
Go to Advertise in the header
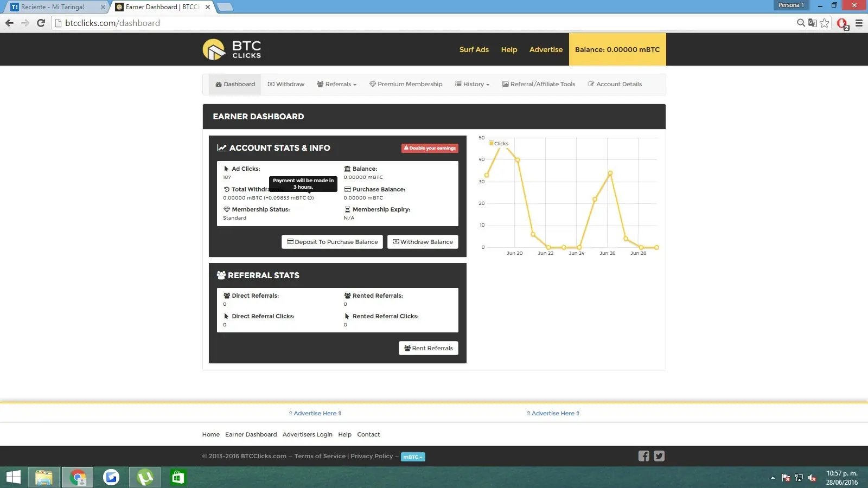[x=546, y=49]
